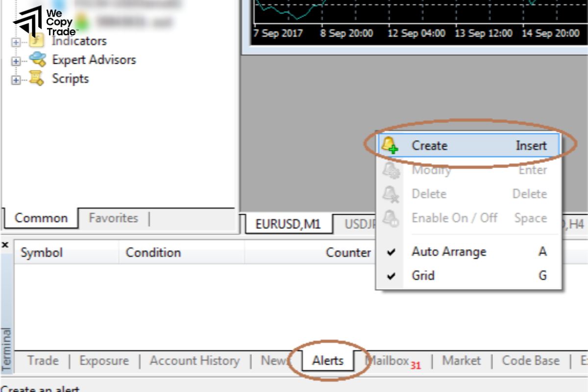Click the Expert Advisors hat icon
The image size is (588, 392).
coord(37,60)
